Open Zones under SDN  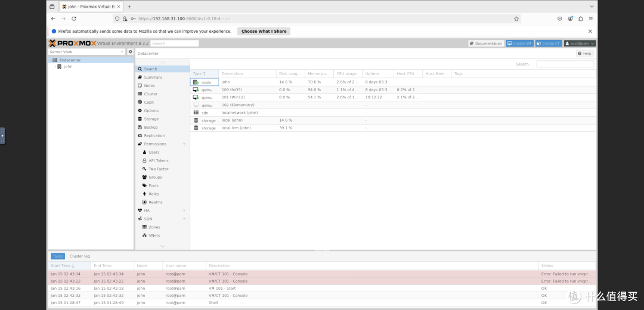(163, 227)
